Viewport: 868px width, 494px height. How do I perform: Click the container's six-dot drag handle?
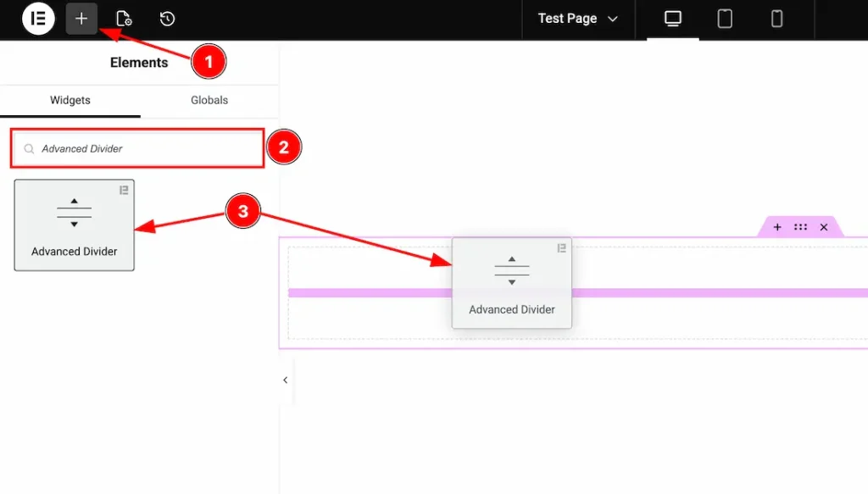800,226
